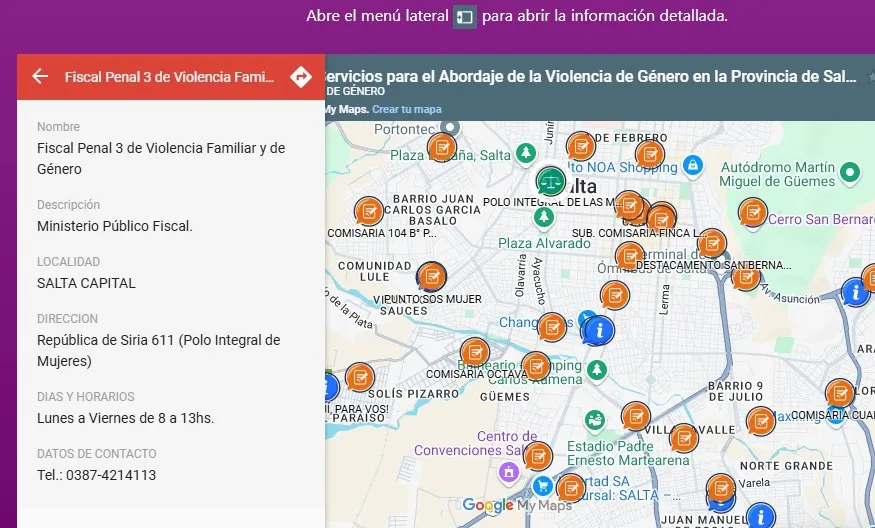Click the DIAS Y HORARIOS field heading
The image size is (875, 528).
86,397
